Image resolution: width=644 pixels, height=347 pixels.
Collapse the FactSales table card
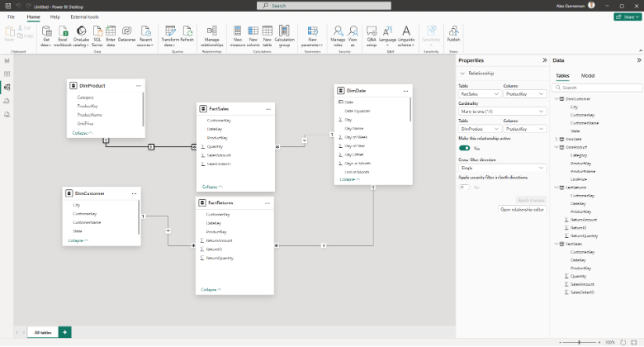point(212,187)
